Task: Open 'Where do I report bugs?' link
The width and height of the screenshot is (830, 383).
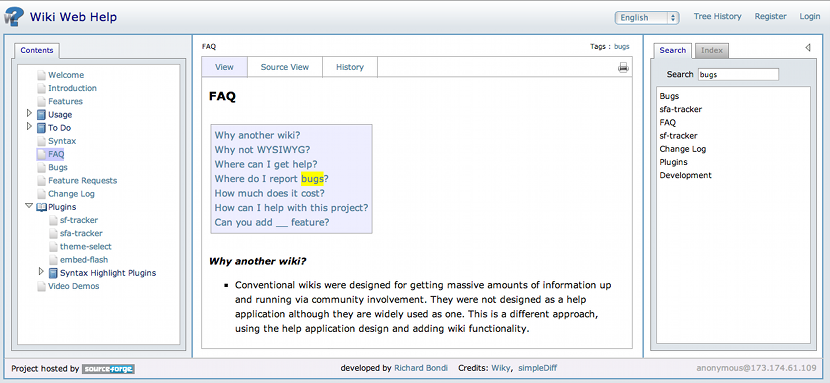Action: coord(272,179)
